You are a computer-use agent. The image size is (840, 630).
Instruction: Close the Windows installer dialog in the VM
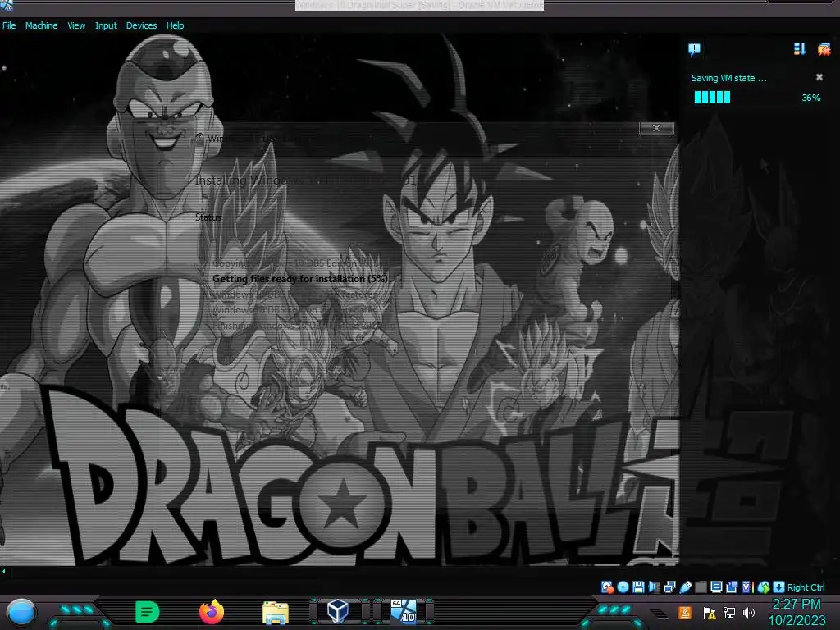point(656,128)
